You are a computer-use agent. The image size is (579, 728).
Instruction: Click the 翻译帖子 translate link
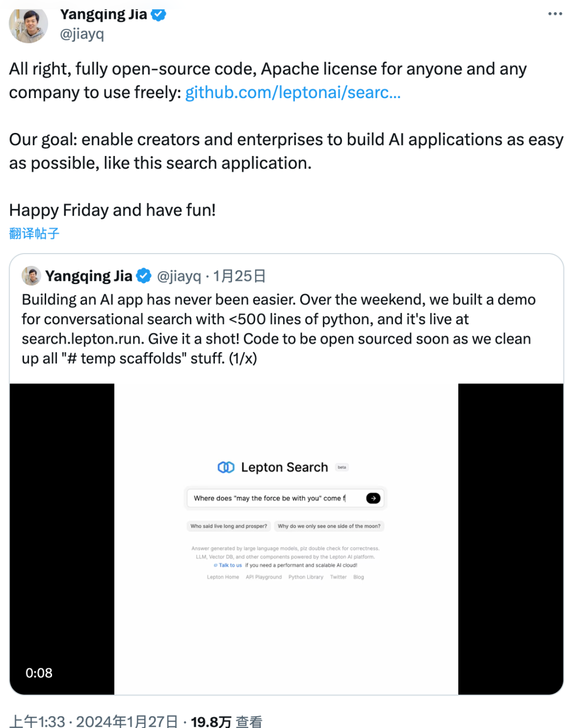pos(34,233)
